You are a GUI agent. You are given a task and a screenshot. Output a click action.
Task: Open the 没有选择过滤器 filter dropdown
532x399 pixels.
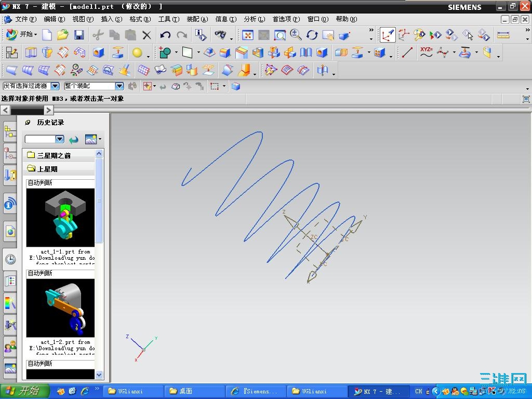55,86
